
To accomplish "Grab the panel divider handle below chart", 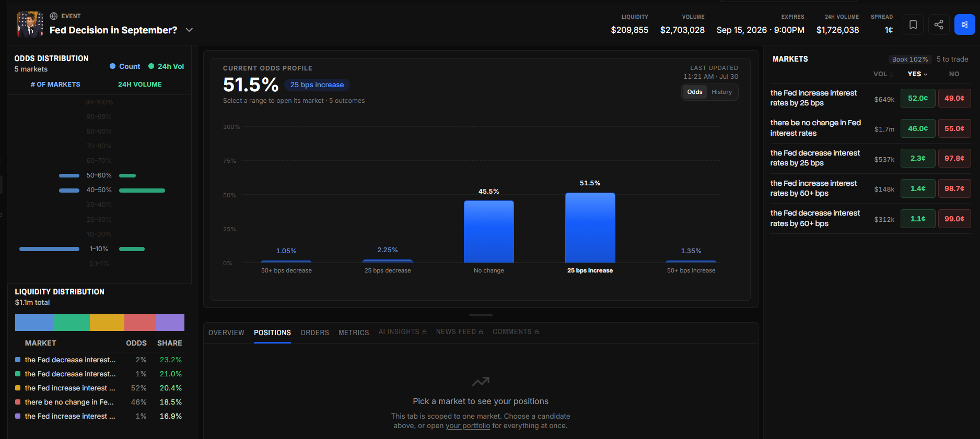I will pos(481,315).
